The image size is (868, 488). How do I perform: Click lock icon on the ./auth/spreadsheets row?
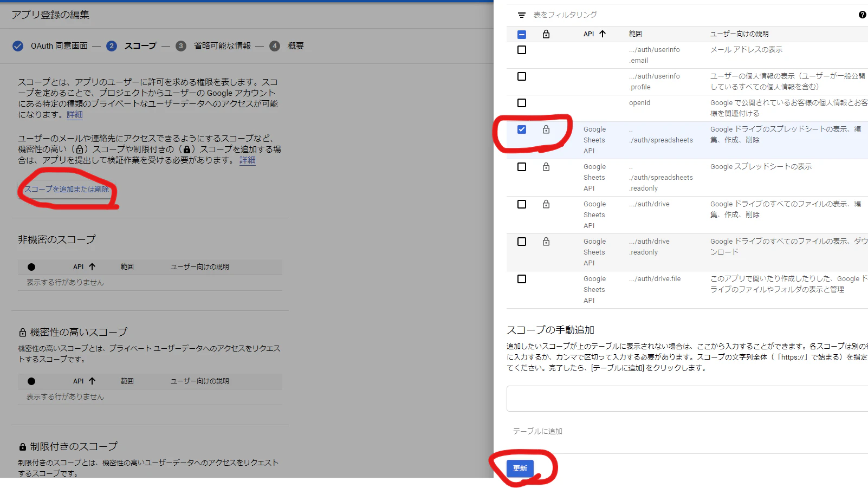pyautogui.click(x=546, y=129)
